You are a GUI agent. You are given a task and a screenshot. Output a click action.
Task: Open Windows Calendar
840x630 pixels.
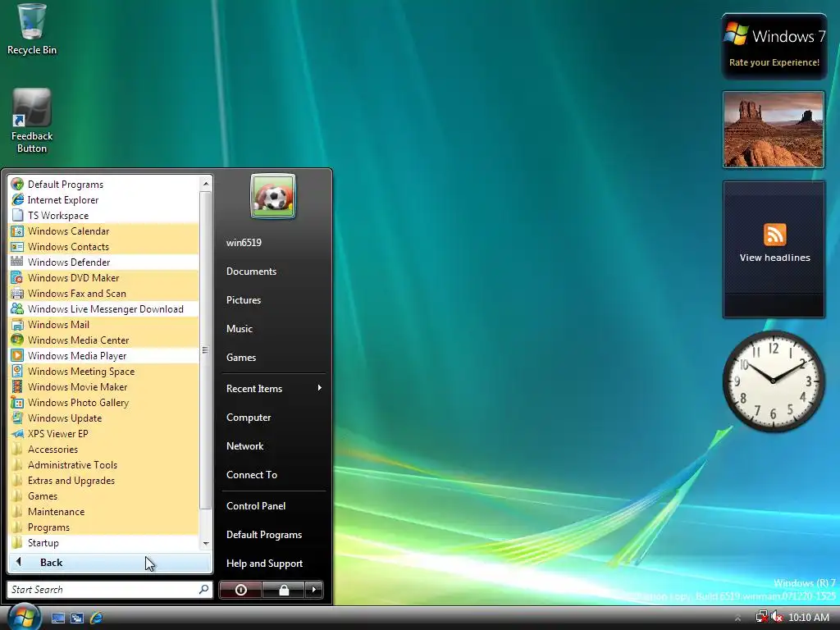click(x=104, y=231)
